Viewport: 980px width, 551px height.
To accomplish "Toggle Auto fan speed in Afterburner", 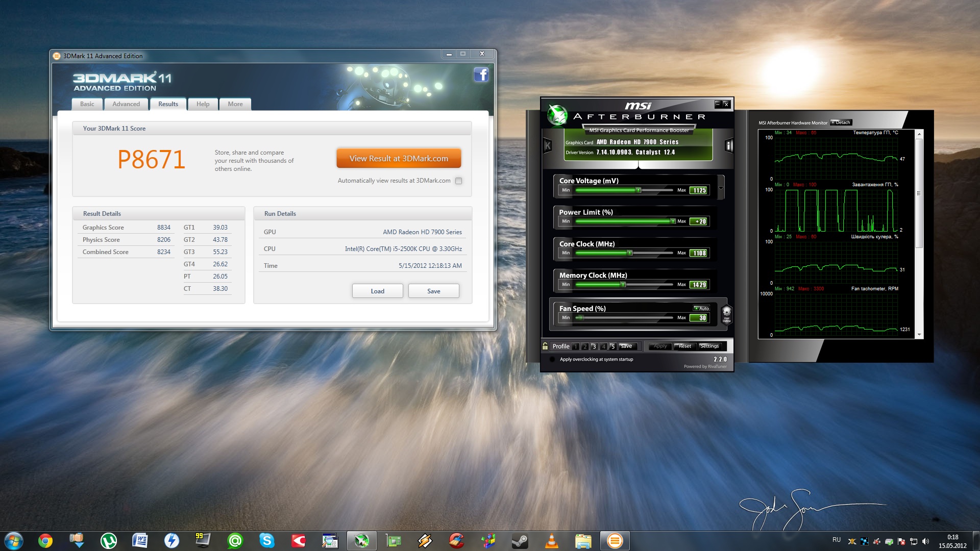I will click(701, 308).
